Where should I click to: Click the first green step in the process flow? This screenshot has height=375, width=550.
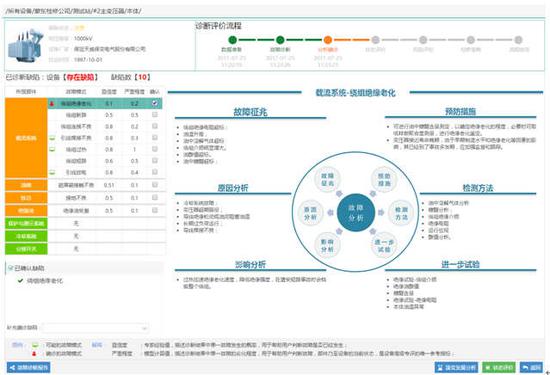pos(232,40)
